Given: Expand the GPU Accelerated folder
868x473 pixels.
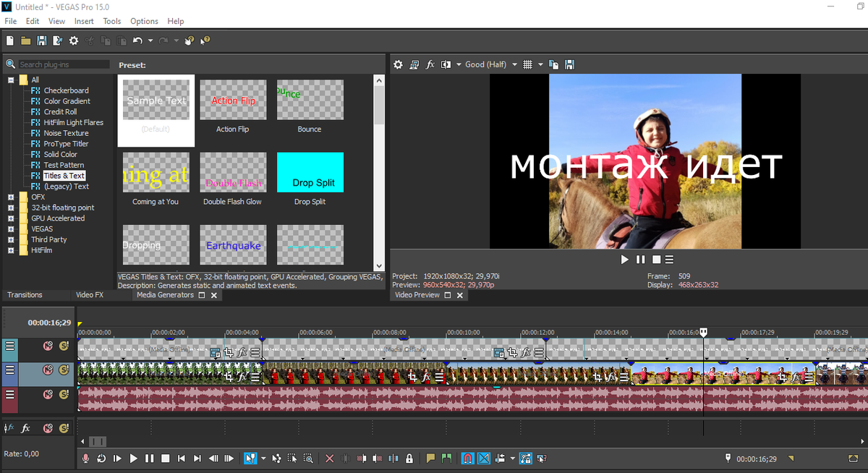Looking at the screenshot, I should (11, 218).
